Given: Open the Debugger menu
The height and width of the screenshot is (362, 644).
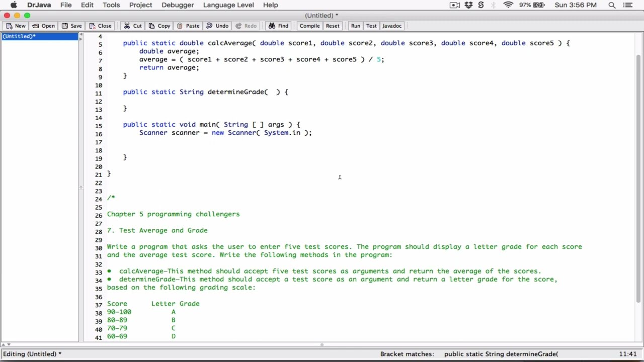Looking at the screenshot, I should (x=178, y=5).
